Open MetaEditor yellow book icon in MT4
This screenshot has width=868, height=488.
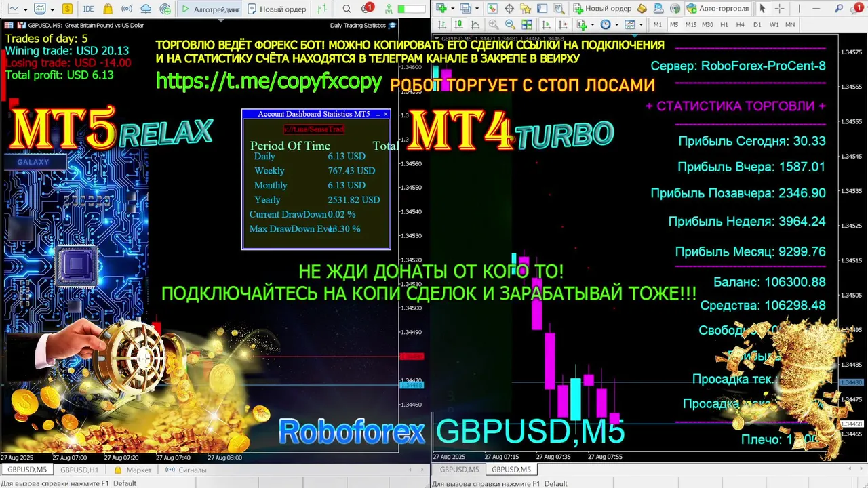pos(642,9)
